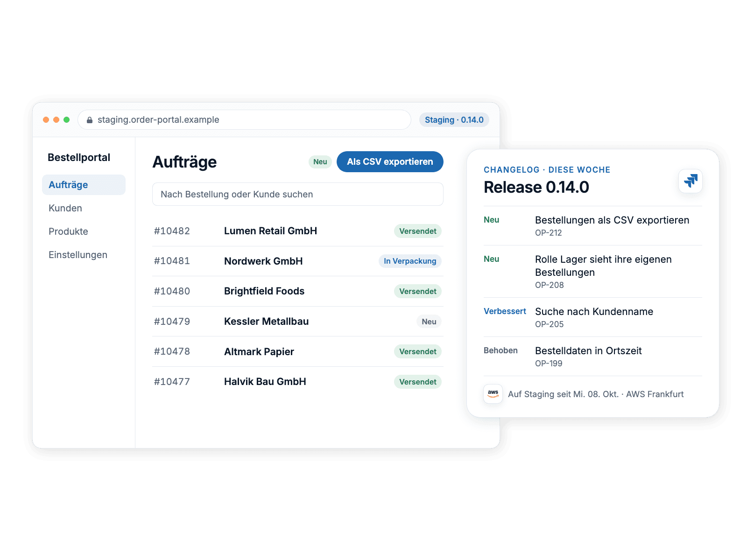Click the green window maximize dot
The width and height of the screenshot is (747, 560).
[66, 120]
